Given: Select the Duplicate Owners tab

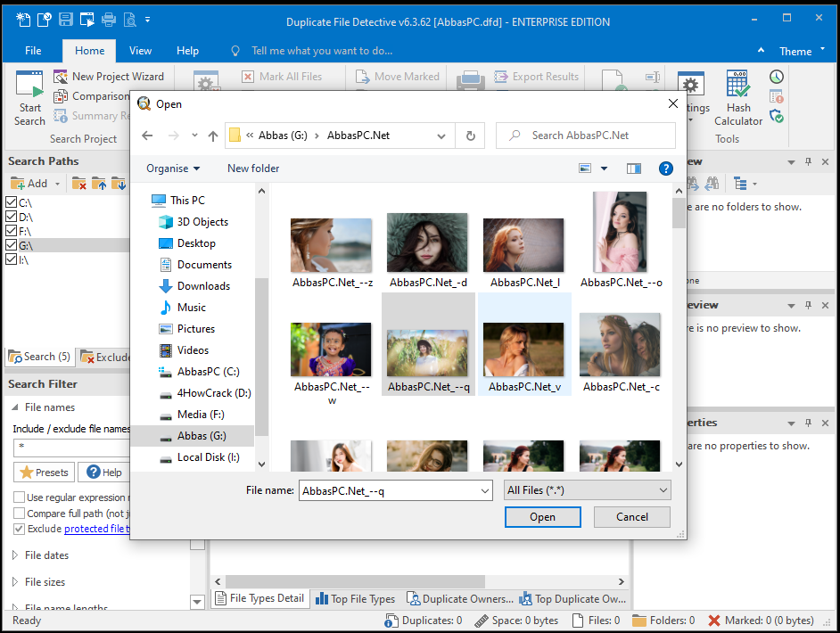Looking at the screenshot, I should (460, 599).
